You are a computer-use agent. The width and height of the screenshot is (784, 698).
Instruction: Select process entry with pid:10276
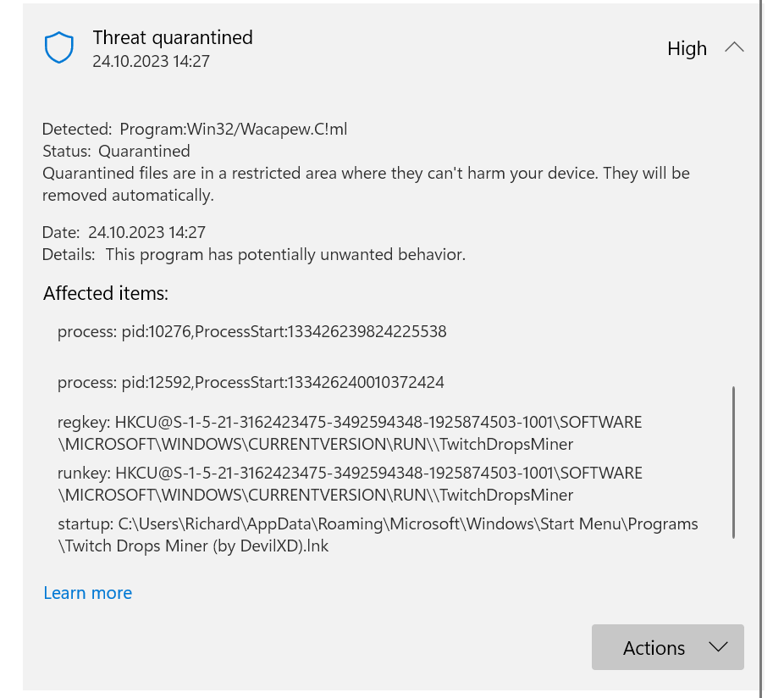click(251, 331)
